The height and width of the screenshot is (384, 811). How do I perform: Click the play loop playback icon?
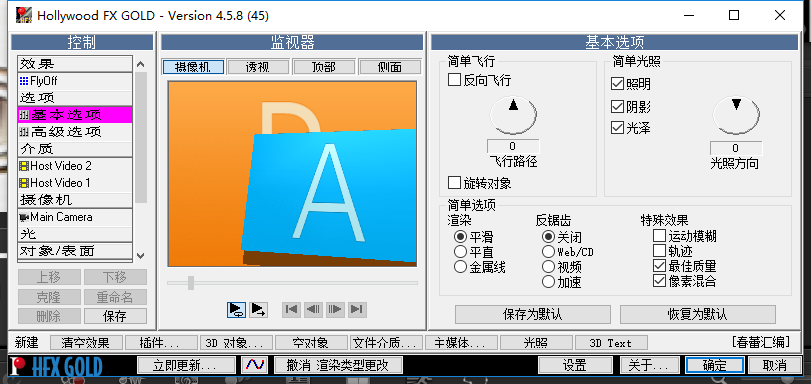tap(236, 309)
